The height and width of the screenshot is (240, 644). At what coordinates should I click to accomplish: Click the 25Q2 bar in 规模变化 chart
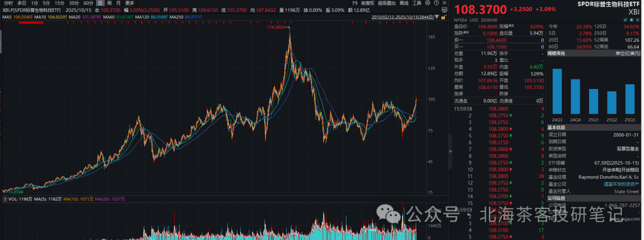coord(612,103)
